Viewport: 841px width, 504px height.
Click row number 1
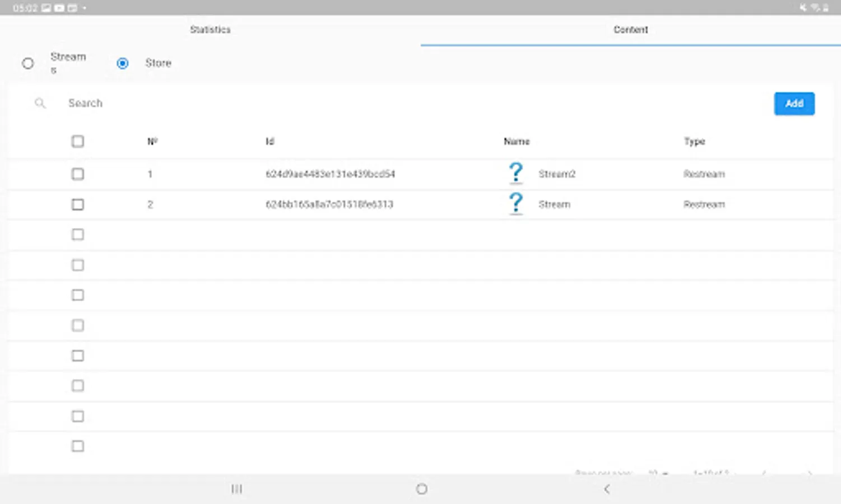(150, 174)
